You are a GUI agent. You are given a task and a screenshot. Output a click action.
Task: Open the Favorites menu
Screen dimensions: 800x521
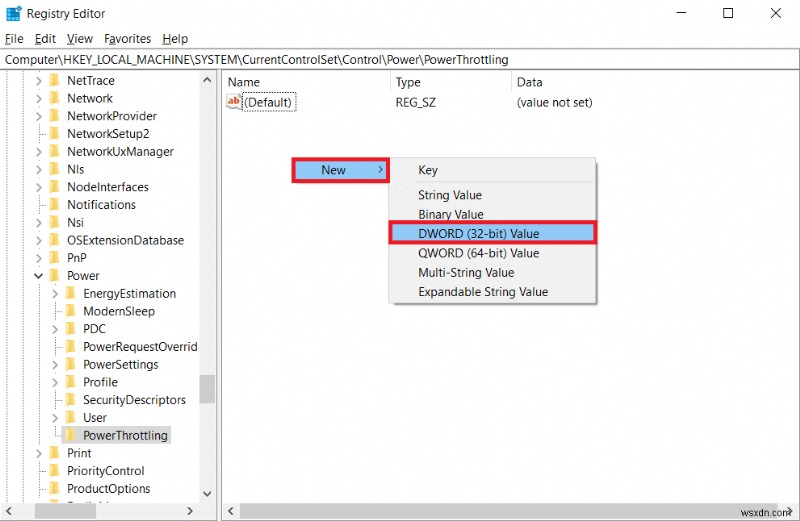point(127,39)
